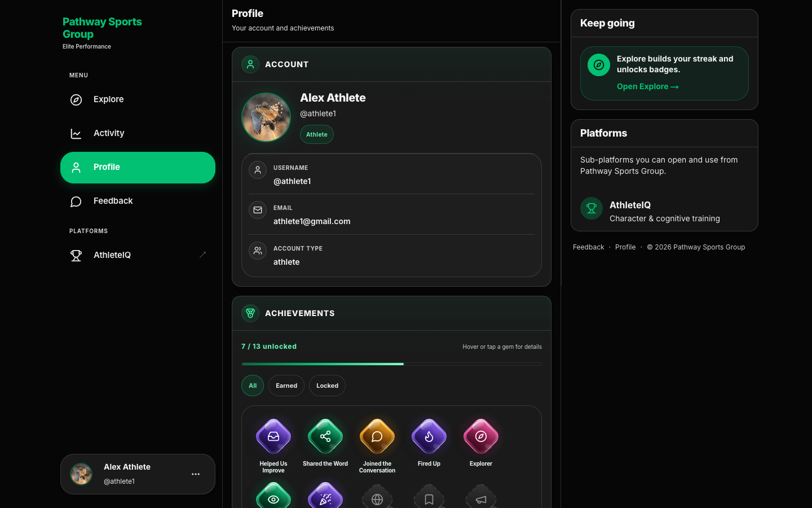Click the Achievements medal icon
The width and height of the screenshot is (812, 508).
[250, 313]
